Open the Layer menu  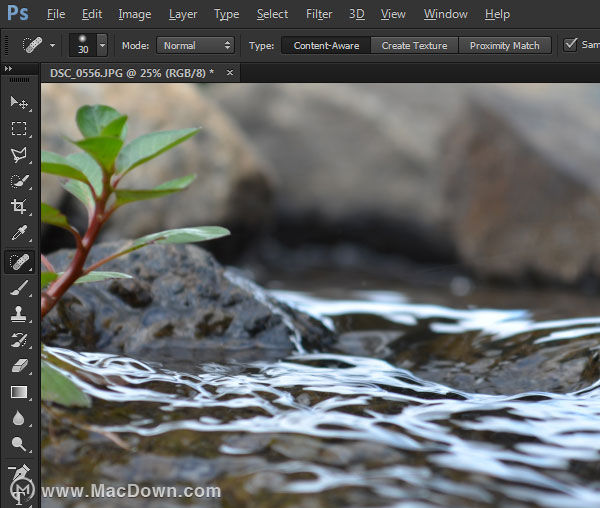click(x=183, y=14)
